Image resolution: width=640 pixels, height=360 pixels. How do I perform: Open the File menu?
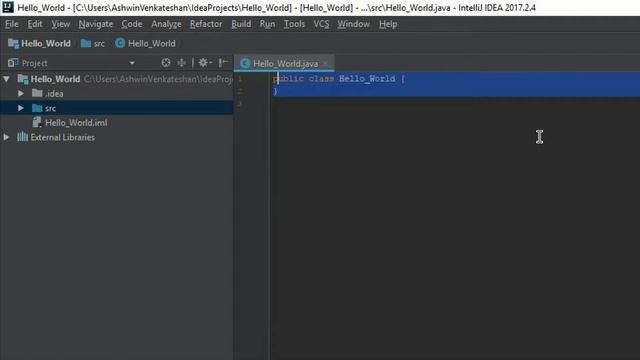point(11,24)
